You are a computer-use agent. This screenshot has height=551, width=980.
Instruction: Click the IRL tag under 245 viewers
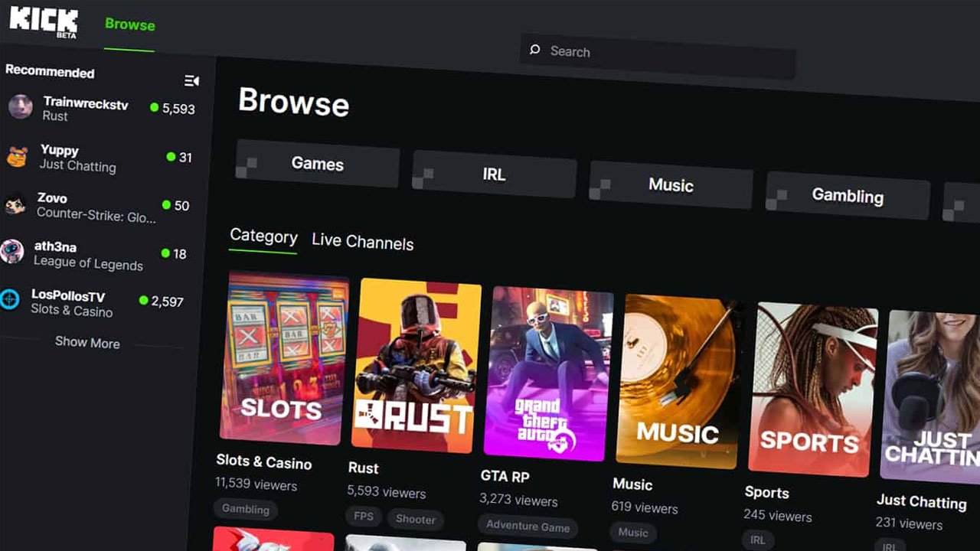coord(758,540)
